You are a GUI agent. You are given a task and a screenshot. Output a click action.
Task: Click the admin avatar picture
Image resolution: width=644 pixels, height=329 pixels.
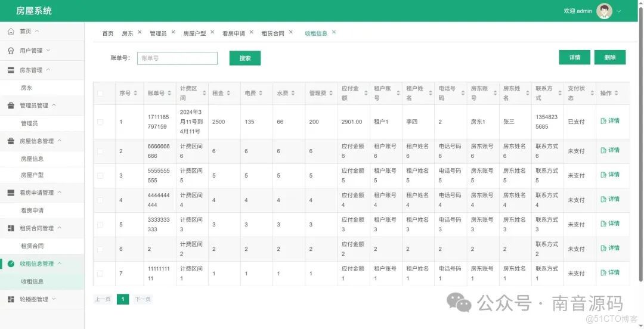[x=604, y=11]
